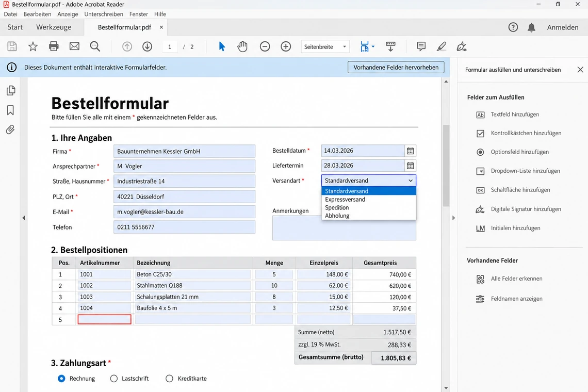
Task: Open the Fenster menu
Action: pyautogui.click(x=139, y=14)
